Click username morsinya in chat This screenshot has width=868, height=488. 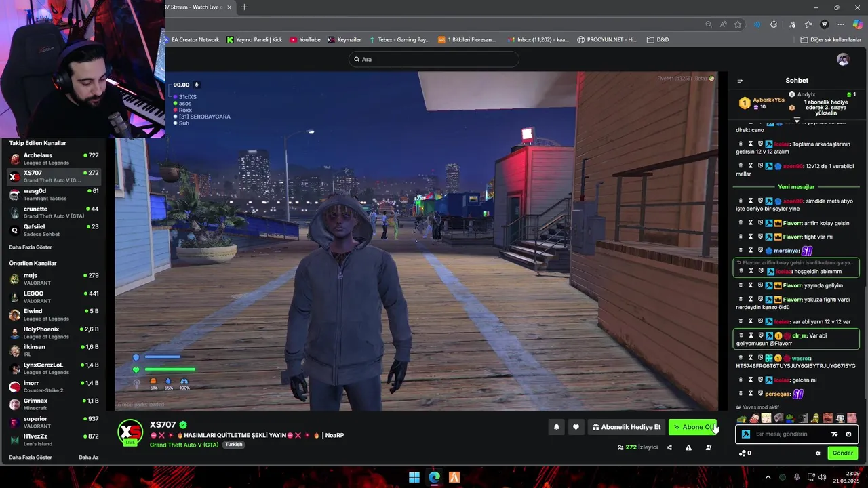(x=786, y=251)
